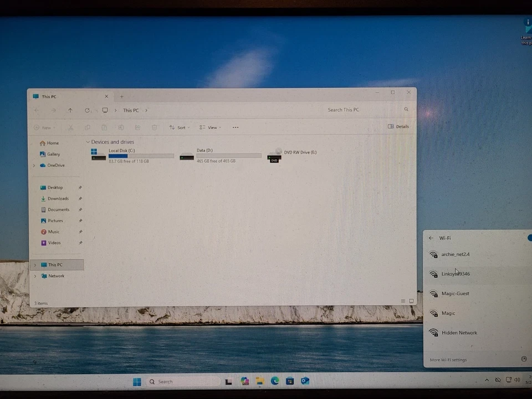This screenshot has width=532, height=399.
Task: Select the Magic-Guest Wi-Fi network
Action: tap(478, 294)
